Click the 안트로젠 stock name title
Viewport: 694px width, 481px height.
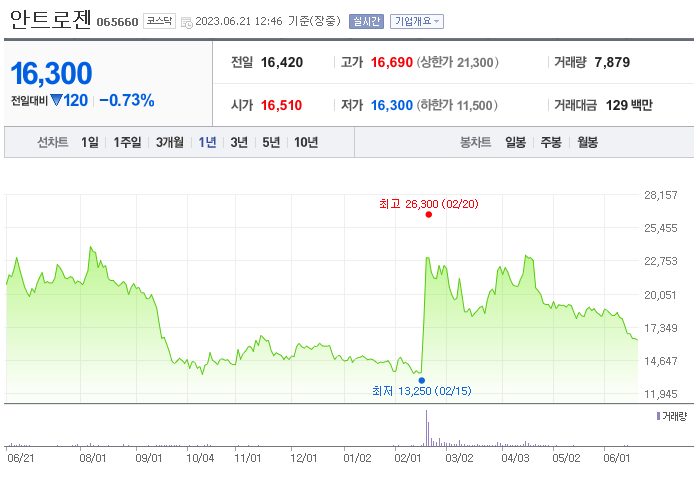tap(51, 19)
